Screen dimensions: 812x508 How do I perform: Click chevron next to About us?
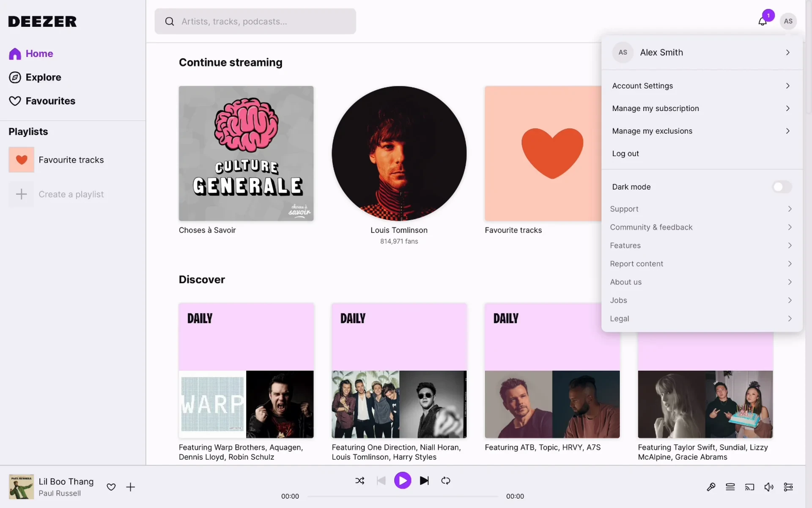pos(790,282)
